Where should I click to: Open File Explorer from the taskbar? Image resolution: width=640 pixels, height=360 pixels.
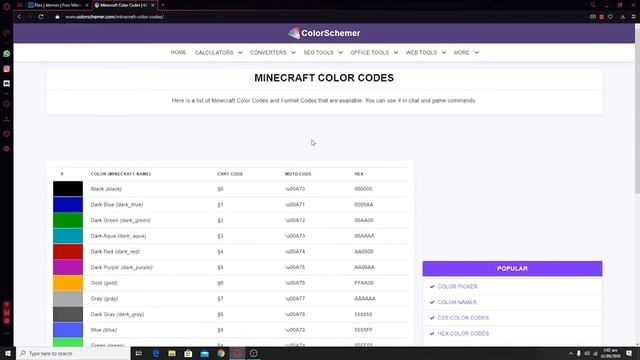172,353
